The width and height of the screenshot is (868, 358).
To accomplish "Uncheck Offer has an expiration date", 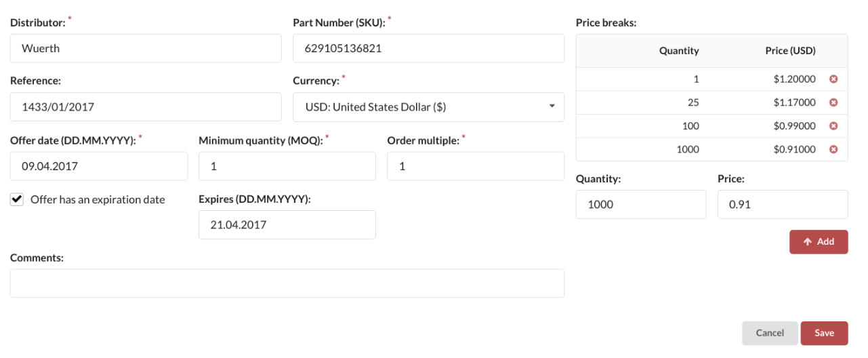I will (18, 199).
